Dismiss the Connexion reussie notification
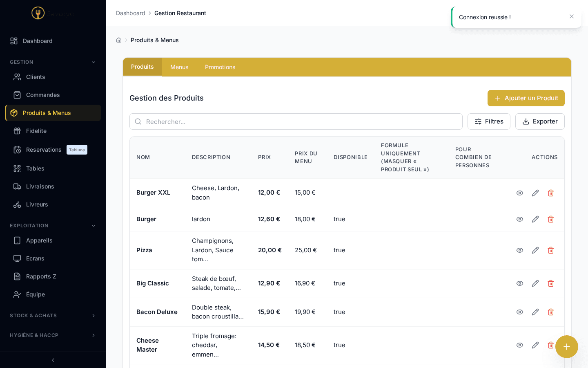Viewport: 588px width, 368px height. pyautogui.click(x=572, y=16)
